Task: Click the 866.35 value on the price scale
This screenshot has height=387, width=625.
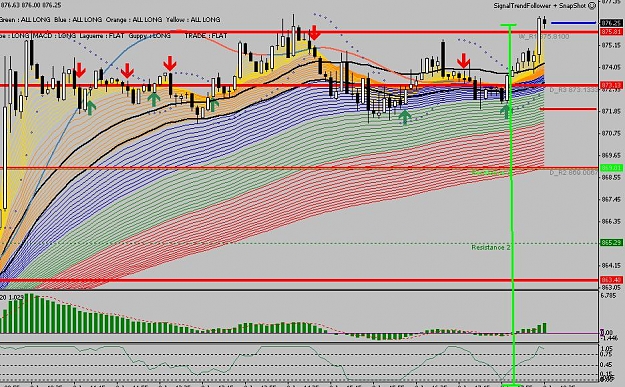Action: coord(612,221)
